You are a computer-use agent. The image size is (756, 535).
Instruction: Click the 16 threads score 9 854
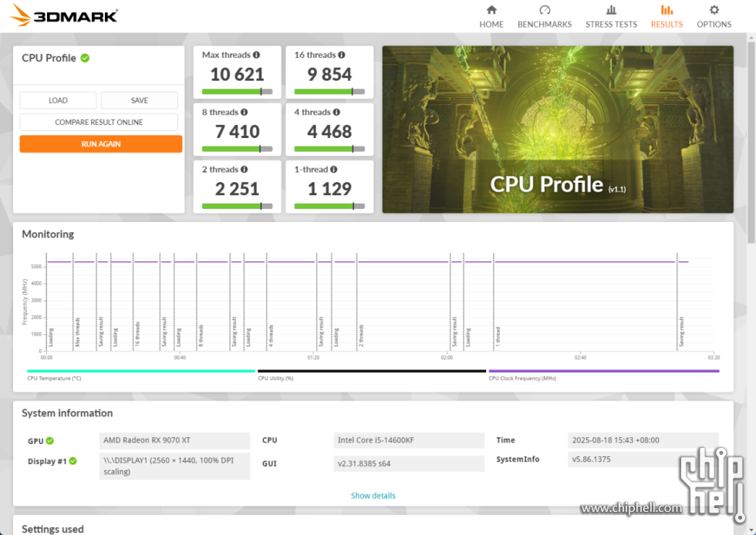[x=329, y=74]
